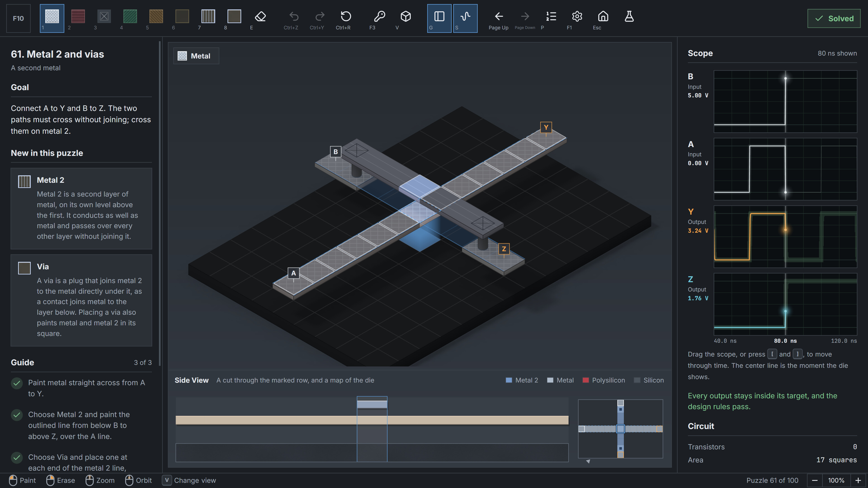The image size is (868, 488).
Task: Click the small arrow below the minimap
Action: pos(588,461)
